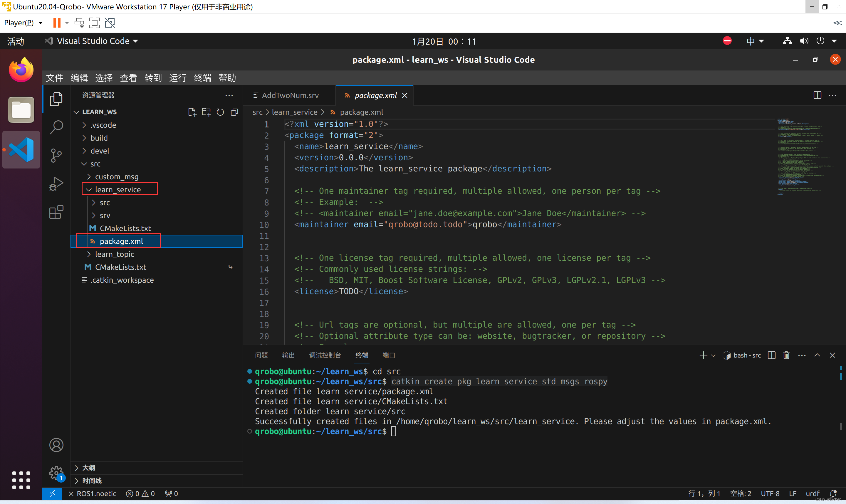The height and width of the screenshot is (504, 846).
Task: Click ROS1.noetic status bar item
Action: tap(93, 493)
